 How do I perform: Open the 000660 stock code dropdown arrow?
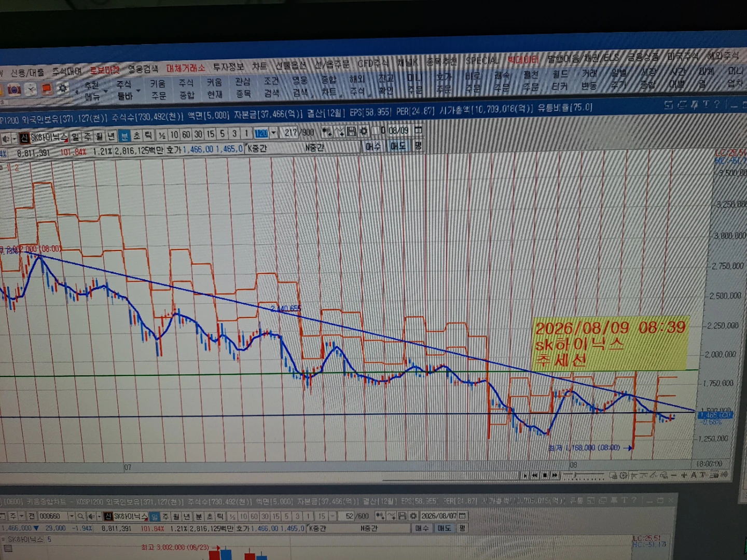pos(71,516)
